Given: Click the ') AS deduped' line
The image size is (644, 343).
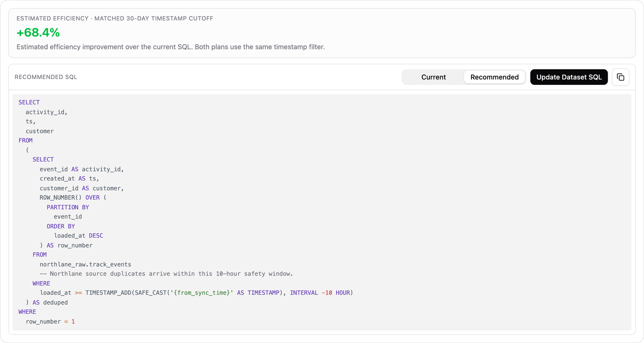Looking at the screenshot, I should coord(47,303).
